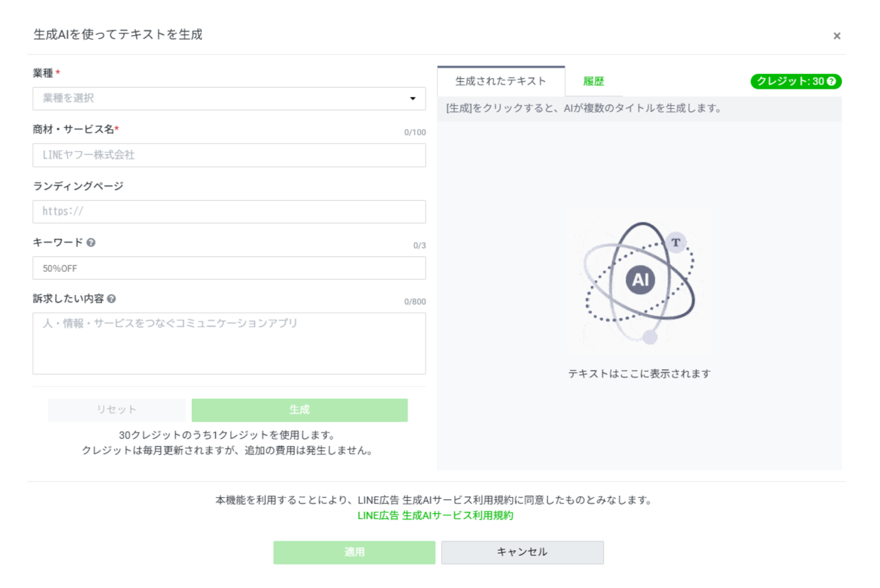Click the arrow on the 業種 dropdown

(x=413, y=98)
